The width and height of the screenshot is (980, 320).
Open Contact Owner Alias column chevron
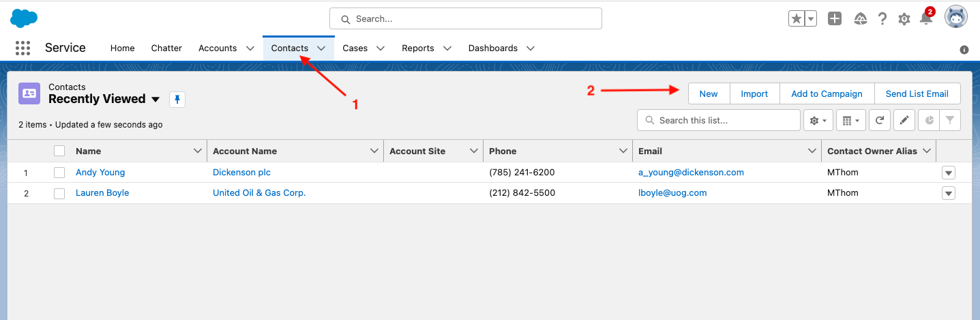point(927,151)
